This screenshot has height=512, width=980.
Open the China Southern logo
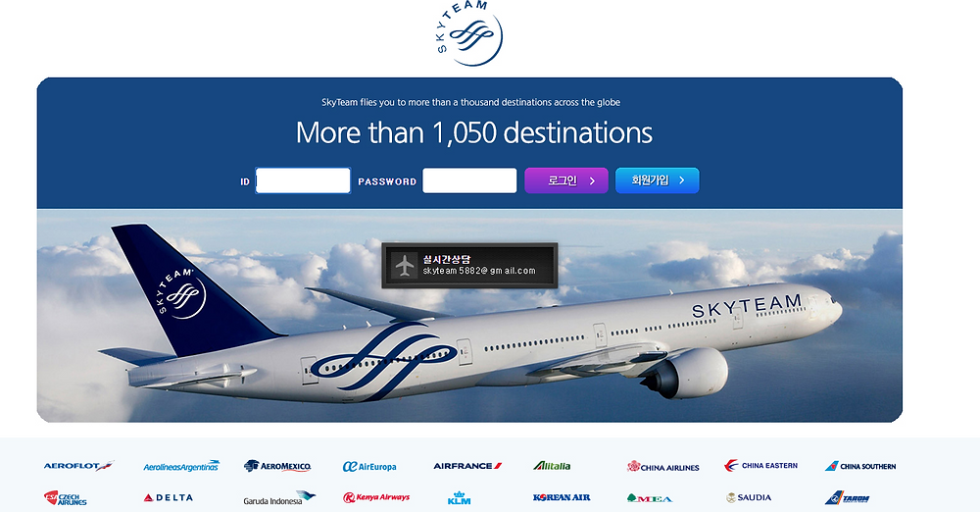pyautogui.click(x=860, y=466)
